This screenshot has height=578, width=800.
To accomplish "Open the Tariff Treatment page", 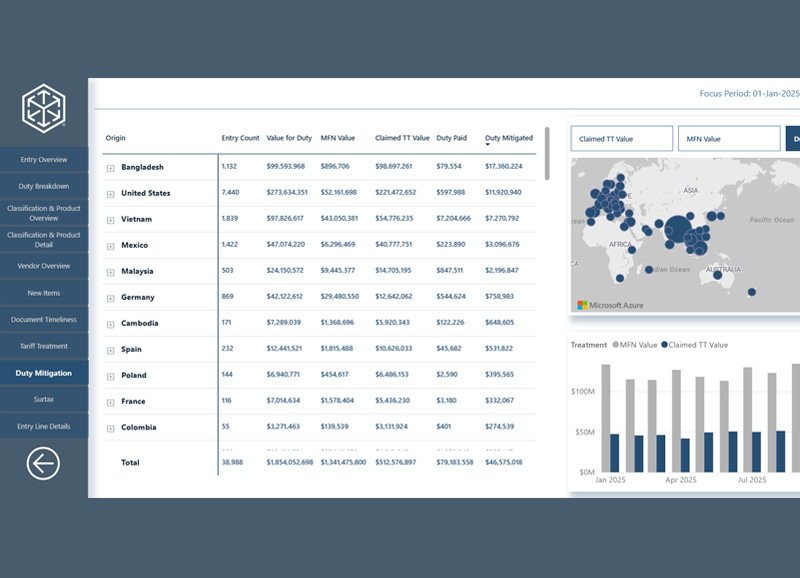I will 44,346.
